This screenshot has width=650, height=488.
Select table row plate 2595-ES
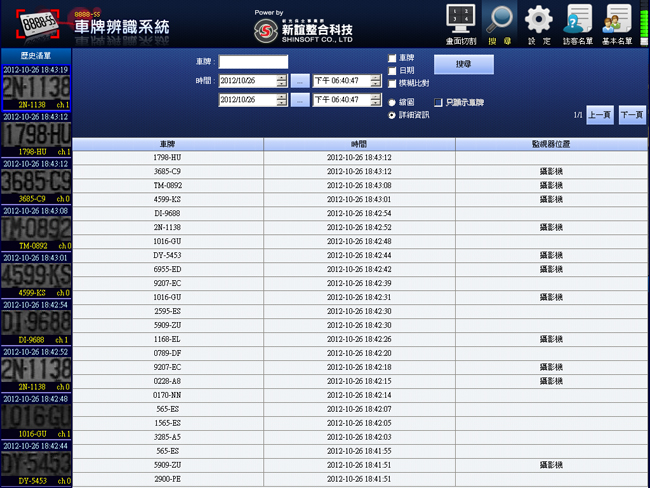pos(360,311)
